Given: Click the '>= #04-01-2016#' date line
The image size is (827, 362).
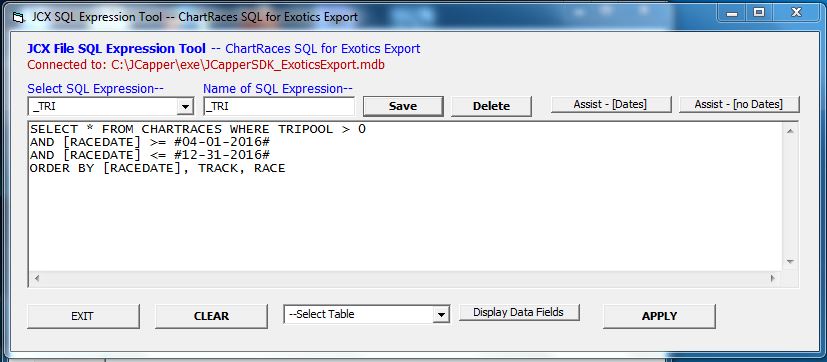Looking at the screenshot, I should 150,142.
